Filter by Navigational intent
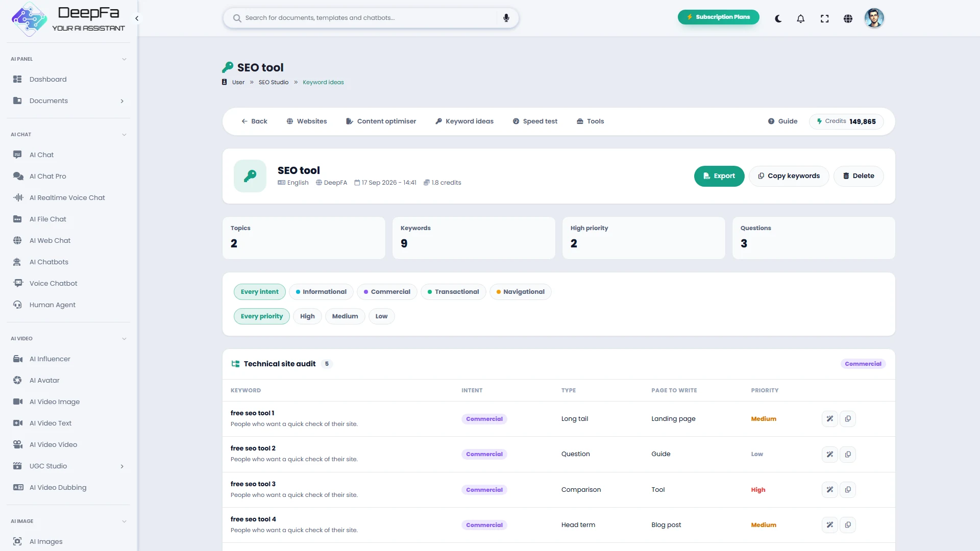 point(520,292)
